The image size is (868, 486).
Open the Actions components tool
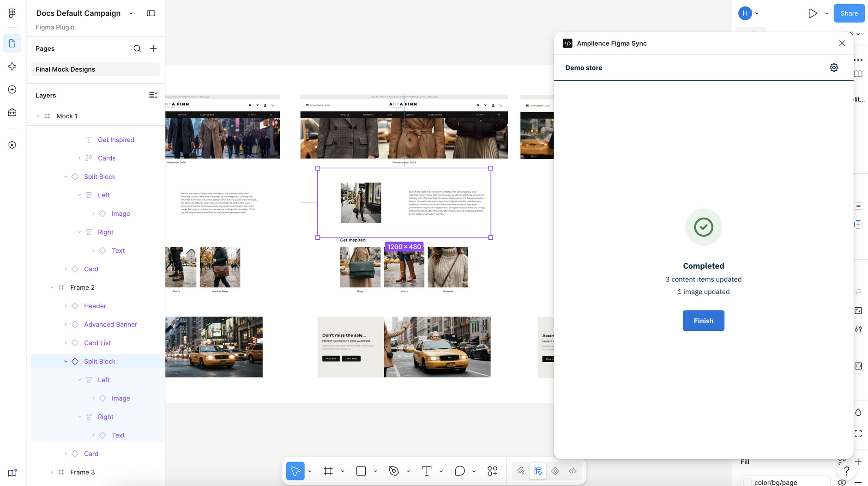[x=492, y=471]
